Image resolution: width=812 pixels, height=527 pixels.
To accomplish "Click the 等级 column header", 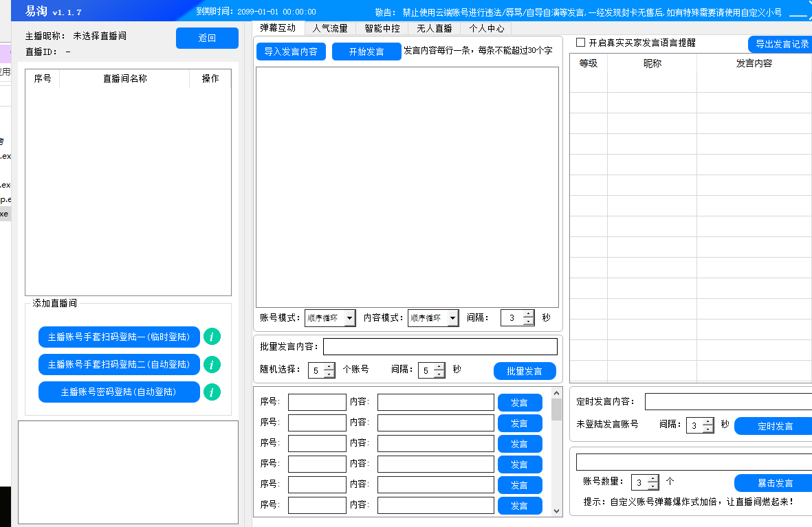I will [x=589, y=63].
